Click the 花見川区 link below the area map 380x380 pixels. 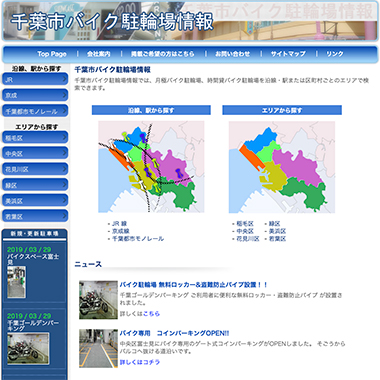248,239
